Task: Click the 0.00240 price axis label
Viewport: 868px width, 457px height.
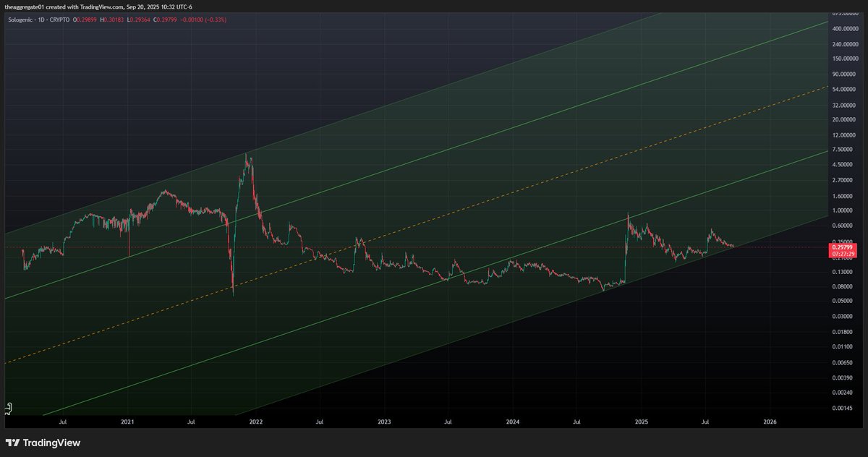Action: [844, 393]
